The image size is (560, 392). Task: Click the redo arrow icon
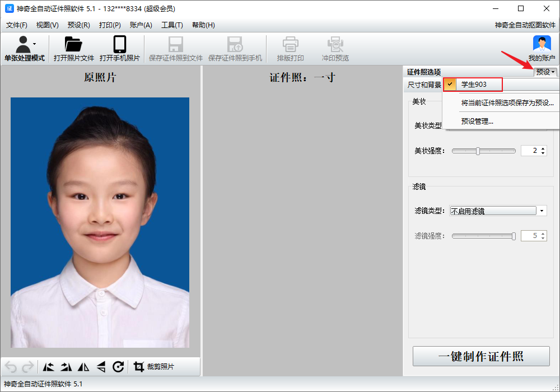click(x=28, y=367)
